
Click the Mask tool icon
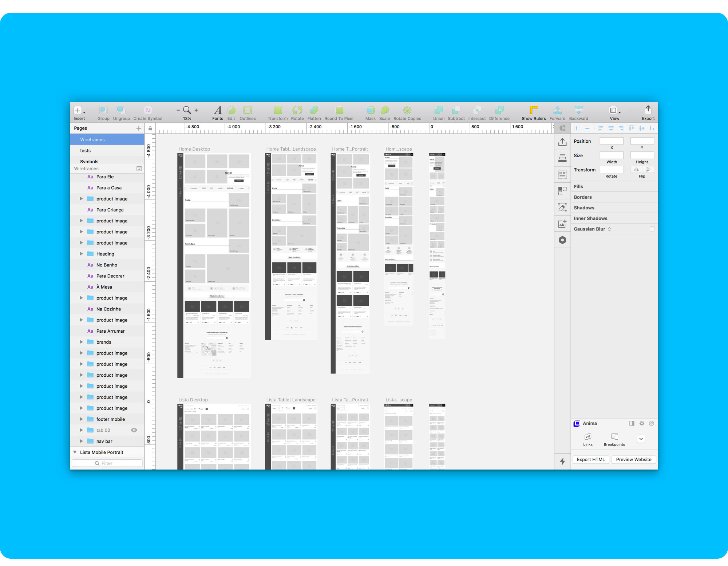click(x=370, y=110)
